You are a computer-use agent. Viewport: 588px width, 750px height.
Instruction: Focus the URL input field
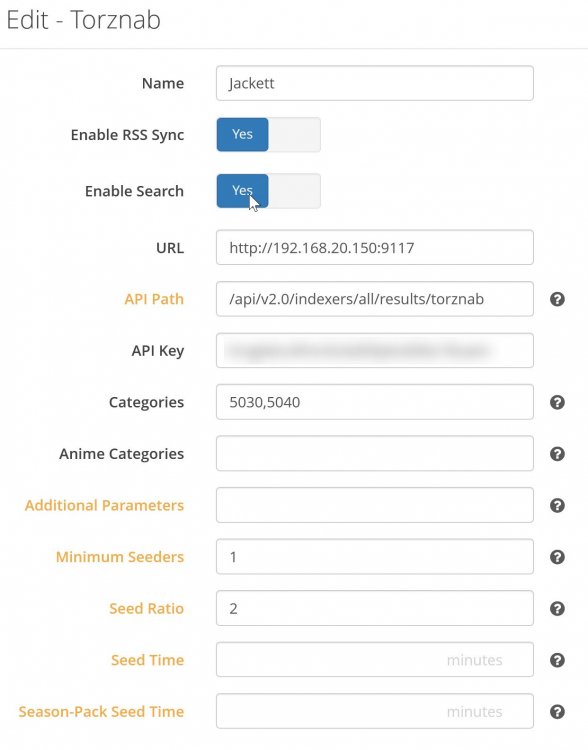tap(375, 247)
